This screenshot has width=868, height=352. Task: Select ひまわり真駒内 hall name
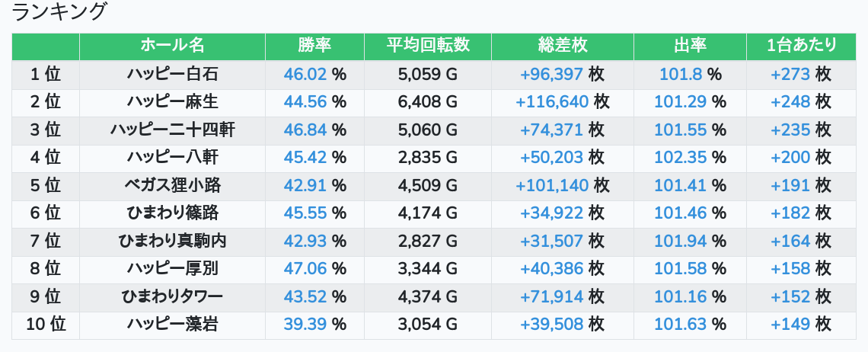tap(172, 241)
